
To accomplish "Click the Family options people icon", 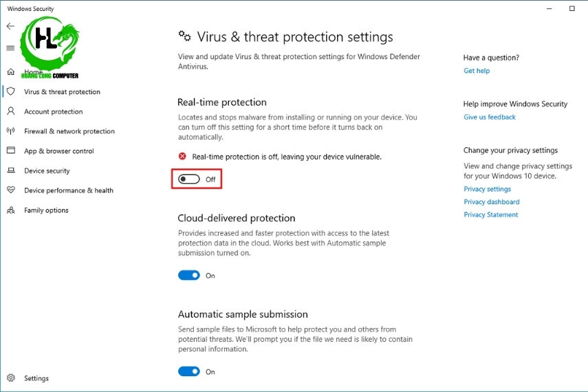I will coord(11,210).
